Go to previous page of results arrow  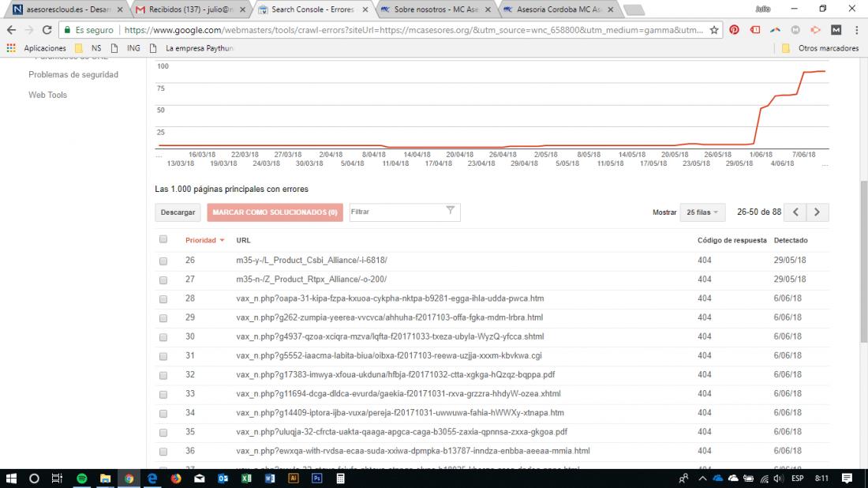pyautogui.click(x=795, y=212)
